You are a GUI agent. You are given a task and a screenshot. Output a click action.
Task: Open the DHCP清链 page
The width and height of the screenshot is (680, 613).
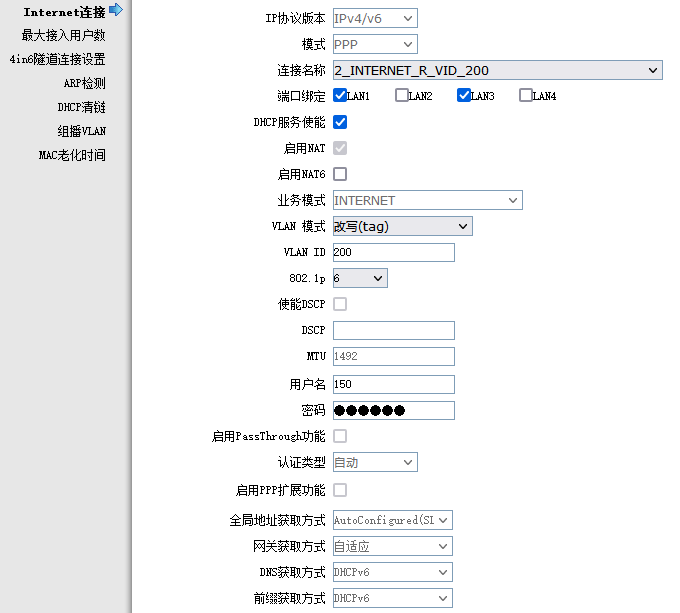point(81,108)
